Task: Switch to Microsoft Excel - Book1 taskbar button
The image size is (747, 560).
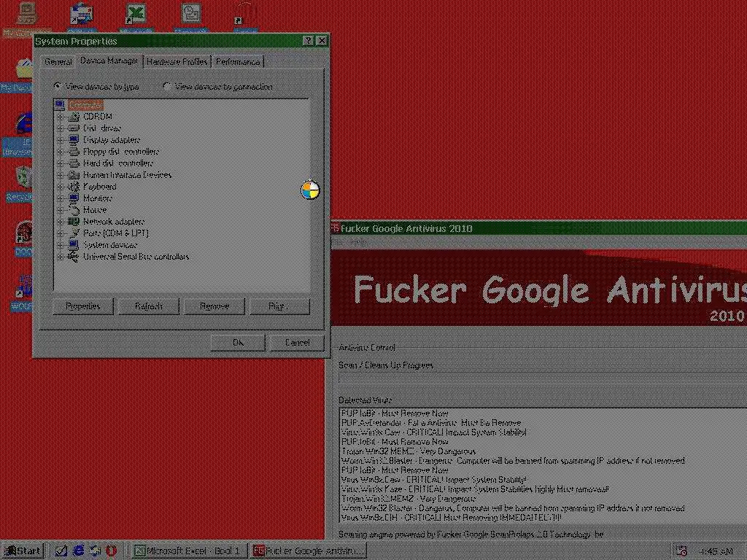Action: pyautogui.click(x=189, y=551)
